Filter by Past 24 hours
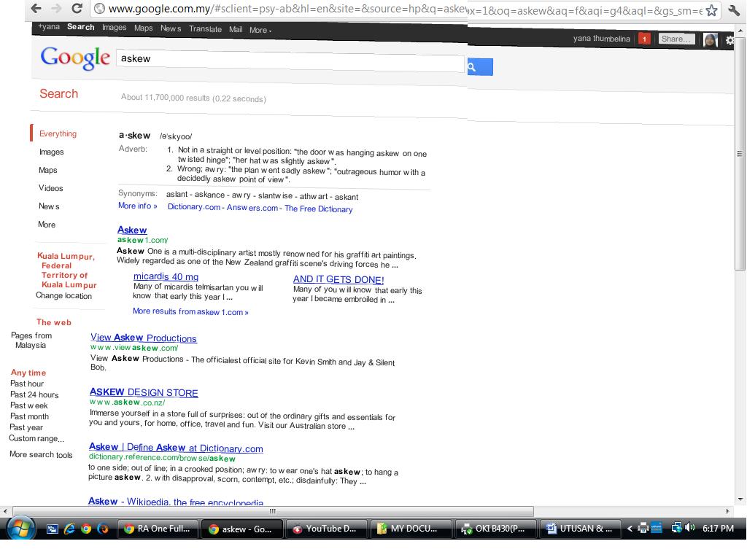The image size is (747, 560). click(x=35, y=394)
